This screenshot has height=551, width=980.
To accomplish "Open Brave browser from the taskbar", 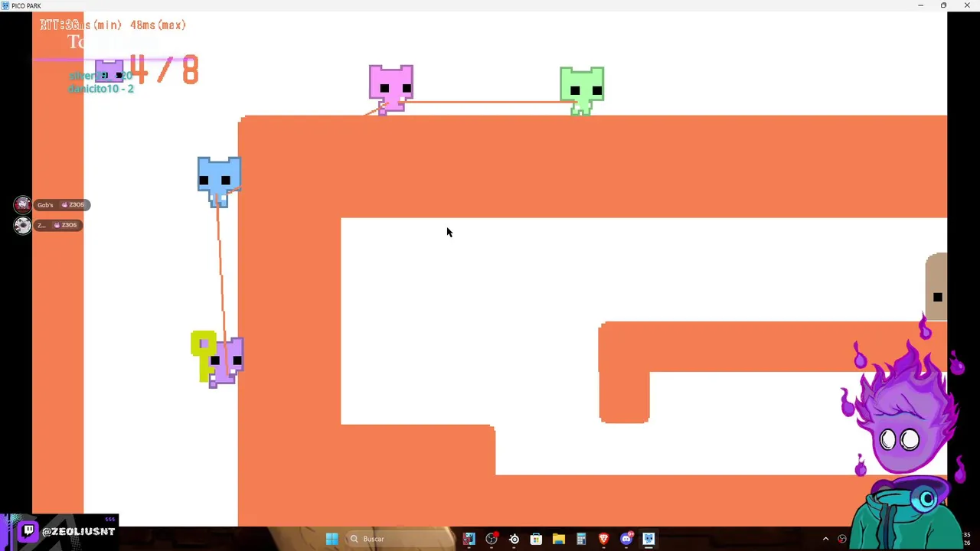I will click(603, 539).
